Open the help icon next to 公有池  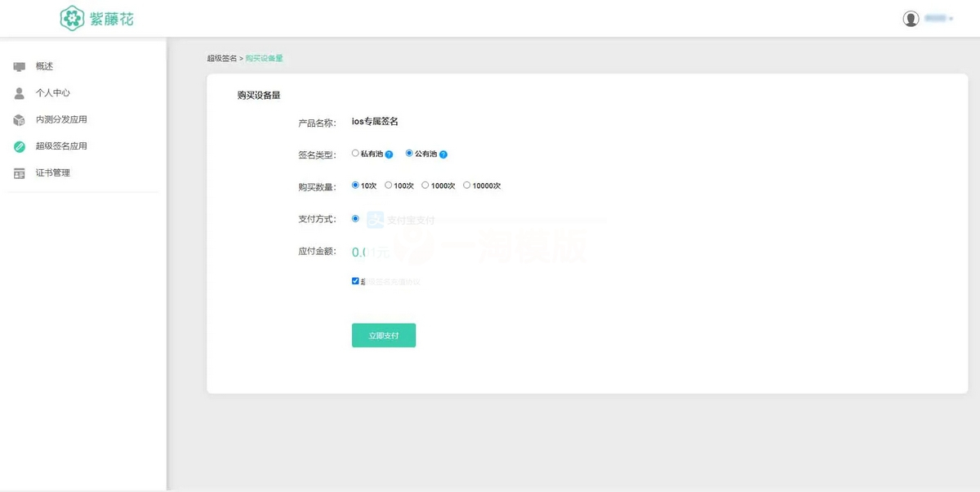click(443, 154)
